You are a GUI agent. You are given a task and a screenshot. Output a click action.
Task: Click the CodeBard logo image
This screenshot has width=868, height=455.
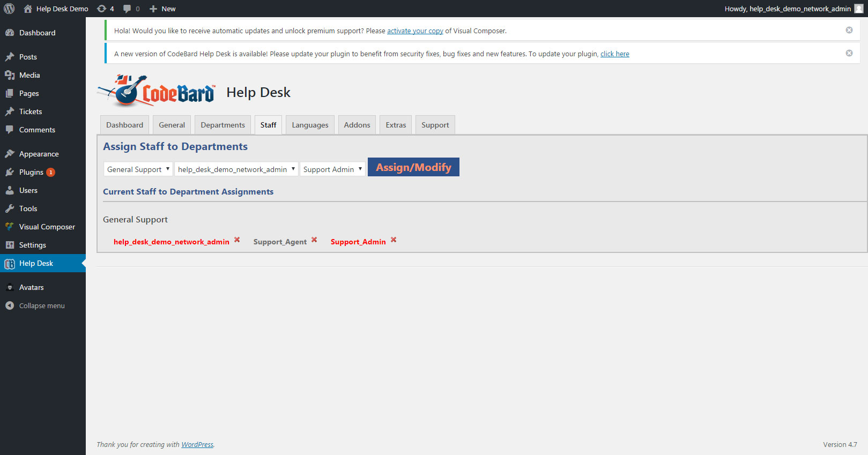[x=157, y=91]
